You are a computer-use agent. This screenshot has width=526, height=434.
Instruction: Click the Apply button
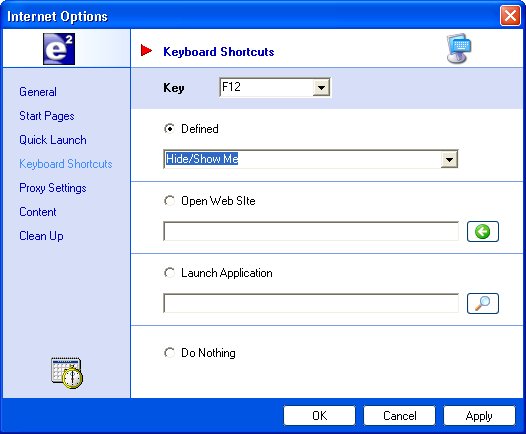click(x=479, y=416)
